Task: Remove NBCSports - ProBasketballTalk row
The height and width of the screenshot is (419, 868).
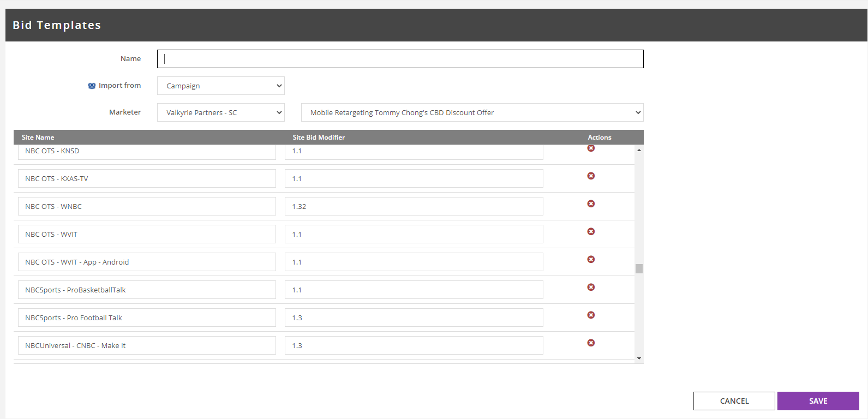Action: point(591,287)
